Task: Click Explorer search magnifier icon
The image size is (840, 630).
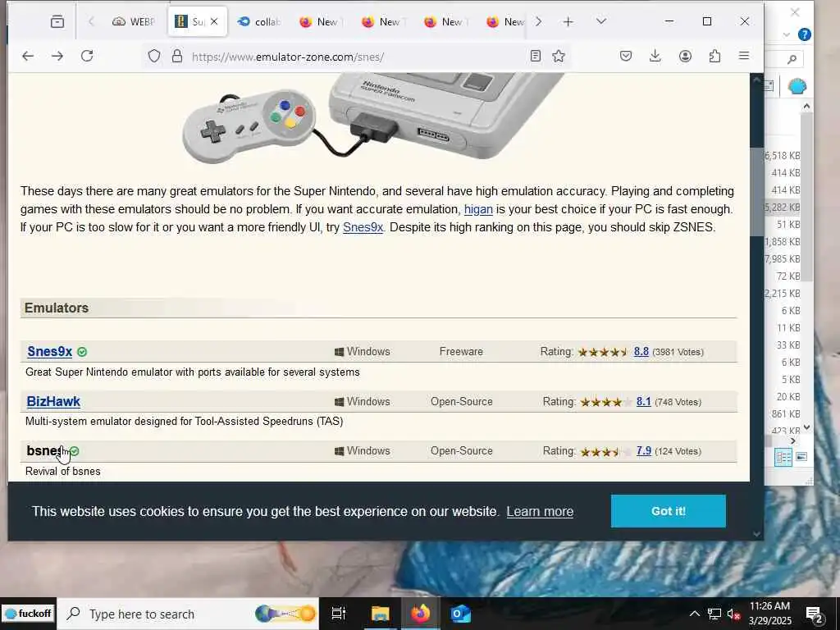Action: point(792,59)
